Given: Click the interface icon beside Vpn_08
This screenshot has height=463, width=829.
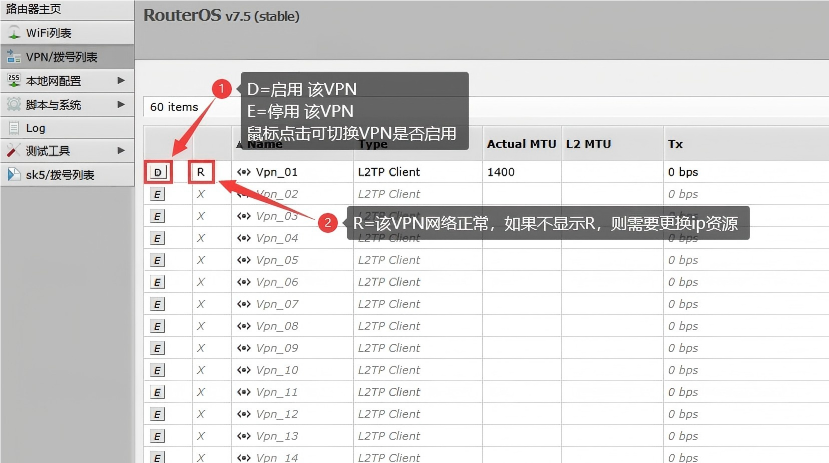Looking at the screenshot, I should [x=244, y=326].
